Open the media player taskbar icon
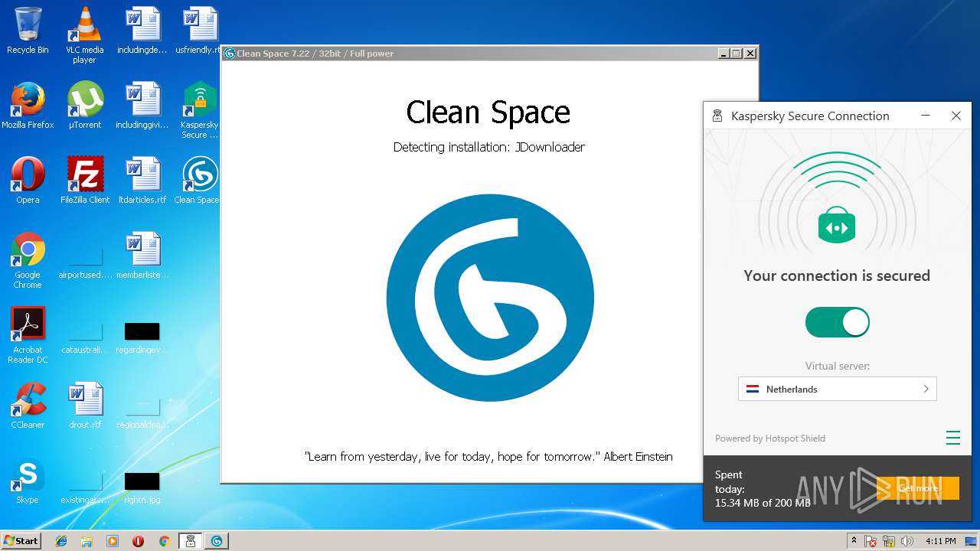Viewport: 980px width, 551px height. (x=113, y=541)
